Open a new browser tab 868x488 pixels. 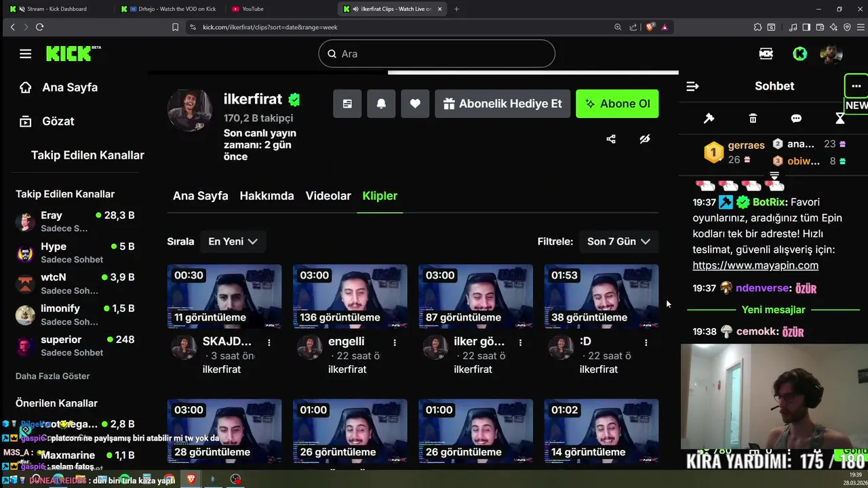point(456,9)
